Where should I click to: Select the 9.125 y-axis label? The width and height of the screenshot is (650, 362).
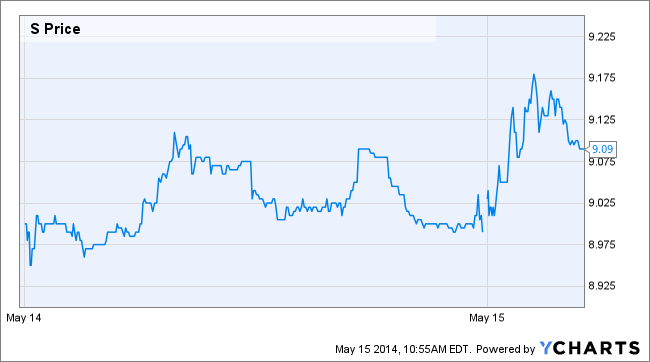(602, 120)
